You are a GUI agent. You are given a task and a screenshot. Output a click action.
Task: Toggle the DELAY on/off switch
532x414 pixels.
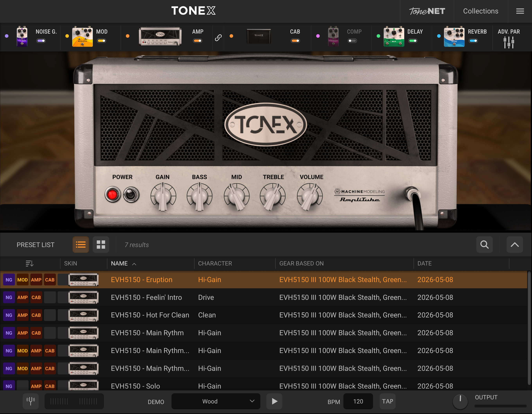coord(413,41)
